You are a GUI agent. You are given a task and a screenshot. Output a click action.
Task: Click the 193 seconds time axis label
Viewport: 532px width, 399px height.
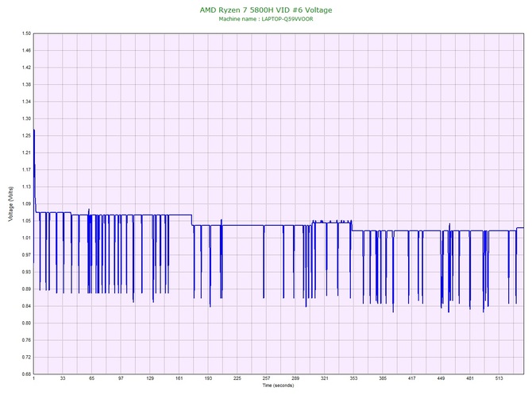click(x=208, y=378)
